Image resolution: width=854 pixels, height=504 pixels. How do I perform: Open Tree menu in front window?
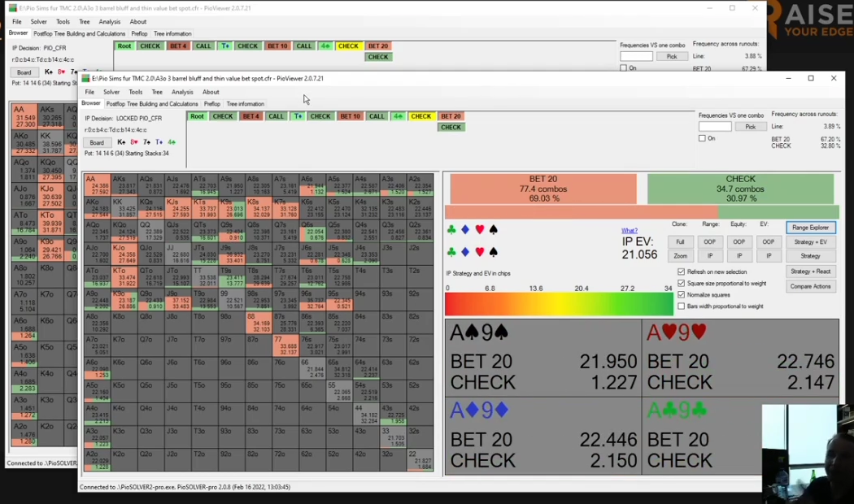click(x=157, y=92)
